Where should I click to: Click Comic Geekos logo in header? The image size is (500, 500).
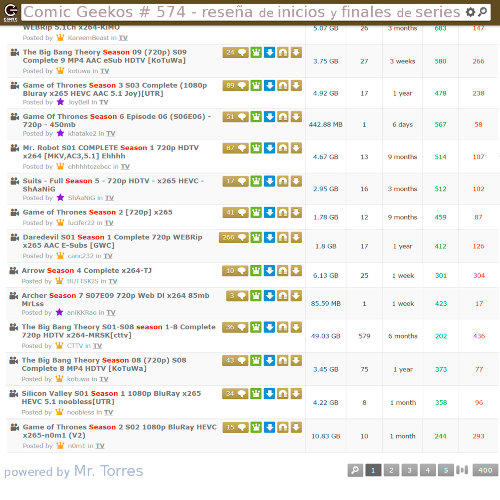click(x=10, y=12)
